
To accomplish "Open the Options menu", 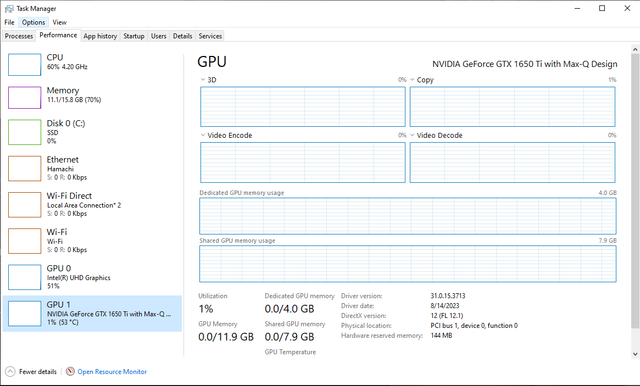I will coord(33,22).
